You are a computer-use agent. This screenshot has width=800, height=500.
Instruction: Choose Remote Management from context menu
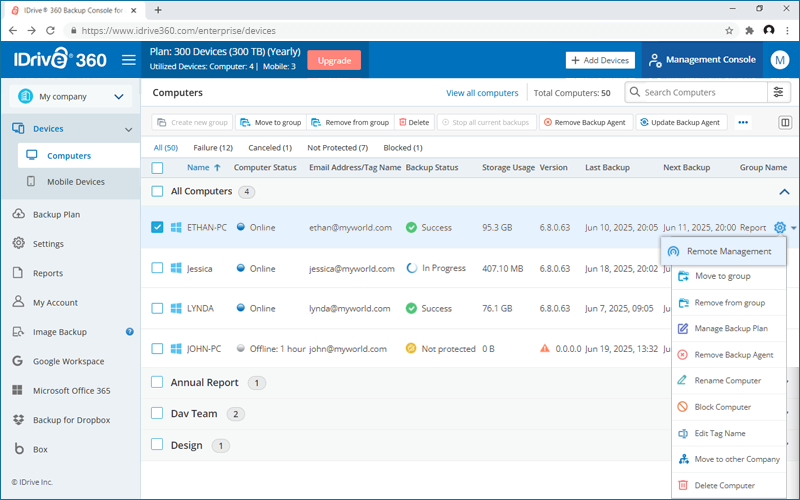pos(723,251)
